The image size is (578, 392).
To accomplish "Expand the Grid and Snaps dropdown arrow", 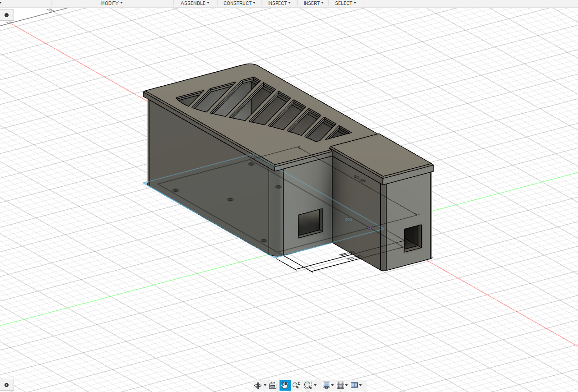I will [346, 386].
